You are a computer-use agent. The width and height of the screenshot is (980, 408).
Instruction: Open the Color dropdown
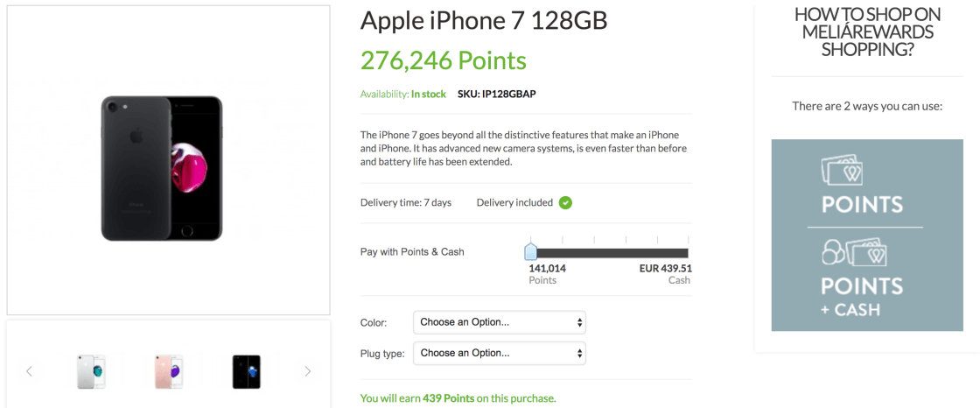(x=499, y=322)
